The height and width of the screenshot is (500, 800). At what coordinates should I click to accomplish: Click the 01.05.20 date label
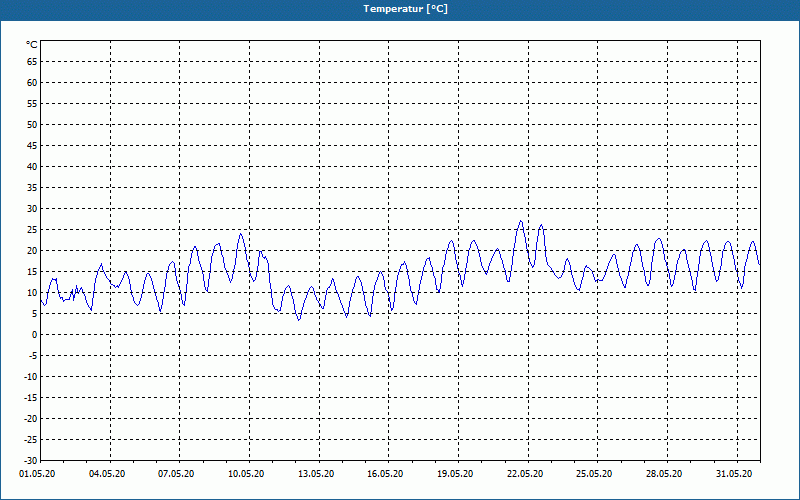37,474
